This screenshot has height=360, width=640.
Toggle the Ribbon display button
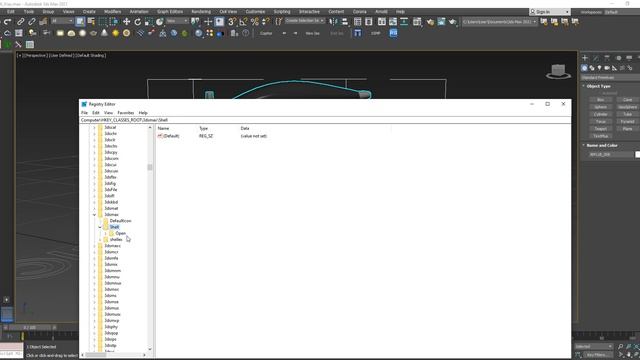(381, 22)
